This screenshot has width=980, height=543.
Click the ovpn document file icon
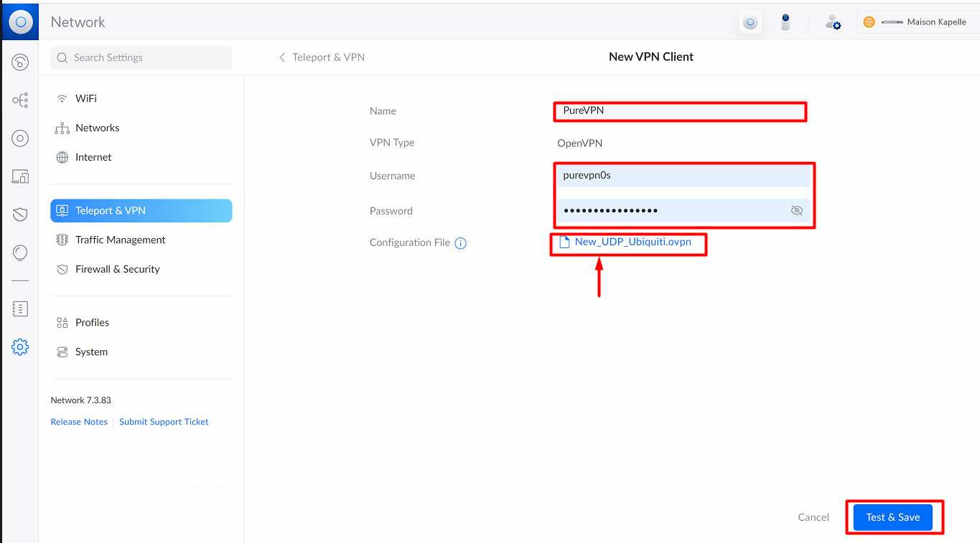[x=564, y=242]
